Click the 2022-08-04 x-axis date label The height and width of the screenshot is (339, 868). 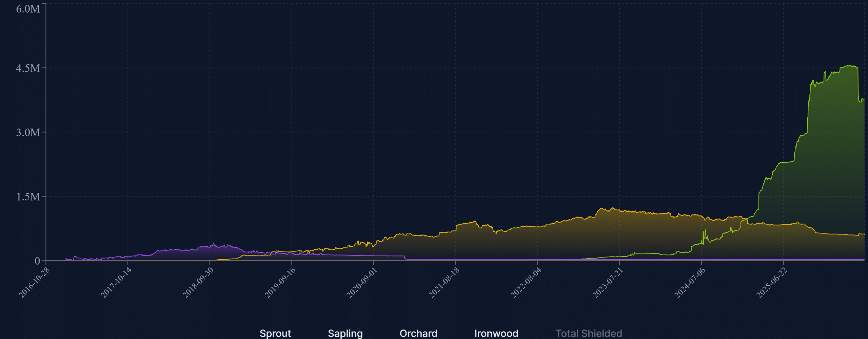coord(526,283)
